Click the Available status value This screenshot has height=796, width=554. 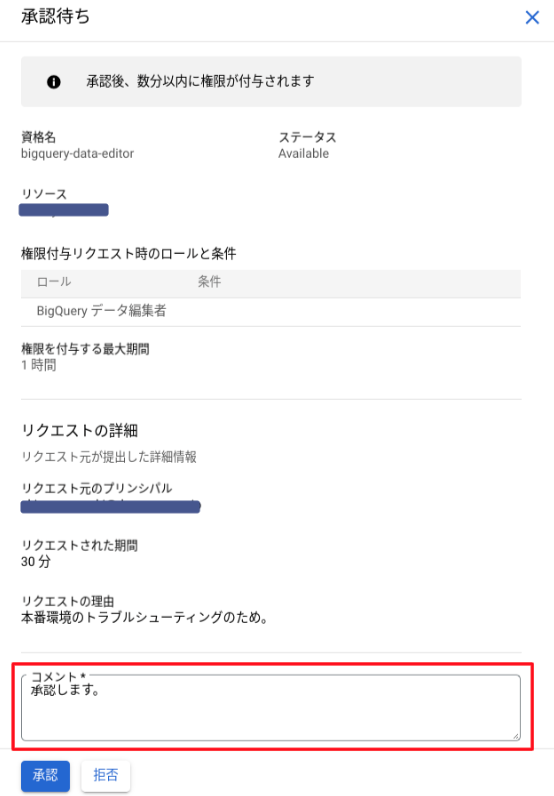[x=303, y=154]
